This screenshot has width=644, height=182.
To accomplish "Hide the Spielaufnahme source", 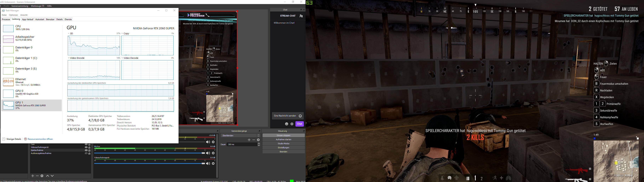I will pos(86,150).
